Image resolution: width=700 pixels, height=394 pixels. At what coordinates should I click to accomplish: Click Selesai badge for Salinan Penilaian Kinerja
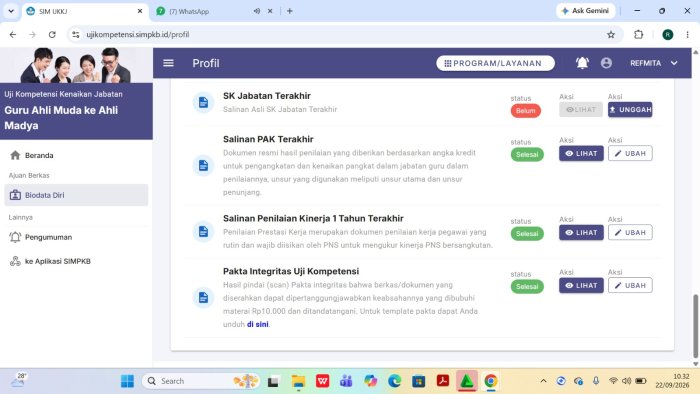pos(527,233)
